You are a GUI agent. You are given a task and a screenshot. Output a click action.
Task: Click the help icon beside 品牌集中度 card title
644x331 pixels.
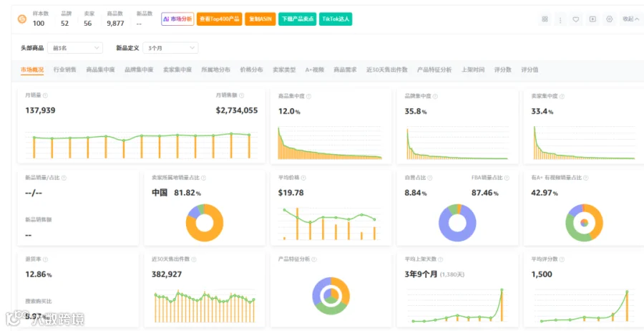435,96
